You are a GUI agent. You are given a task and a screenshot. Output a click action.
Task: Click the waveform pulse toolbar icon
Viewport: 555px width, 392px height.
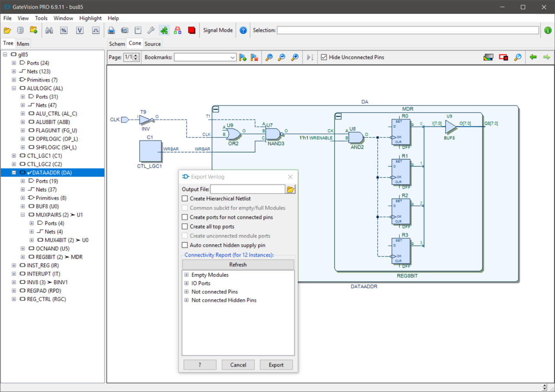[x=95, y=30]
